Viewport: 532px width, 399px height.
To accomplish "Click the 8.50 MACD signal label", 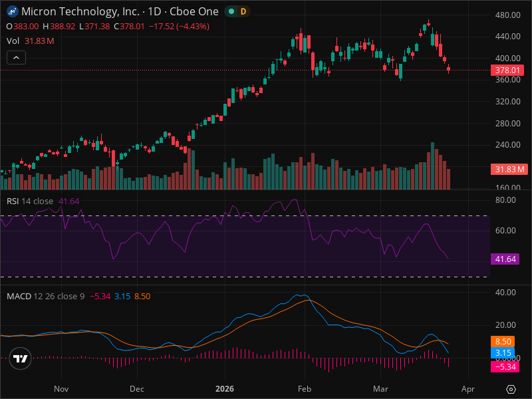I will pyautogui.click(x=503, y=341).
